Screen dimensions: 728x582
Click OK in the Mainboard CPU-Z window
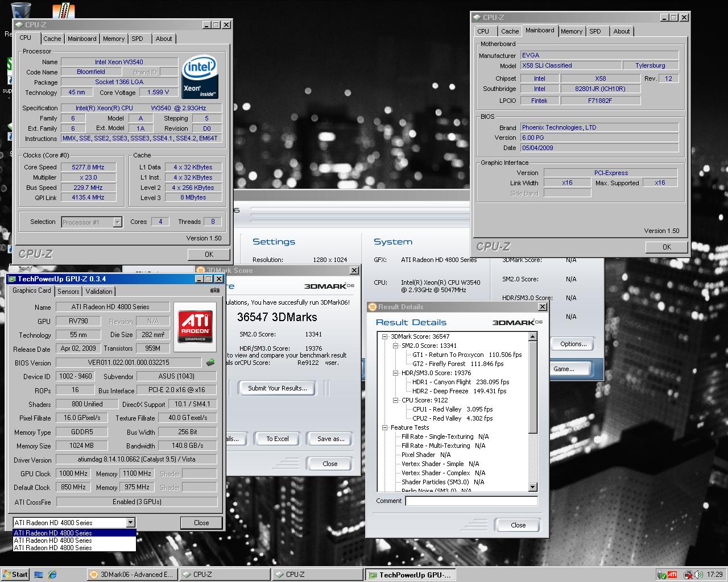(x=667, y=247)
